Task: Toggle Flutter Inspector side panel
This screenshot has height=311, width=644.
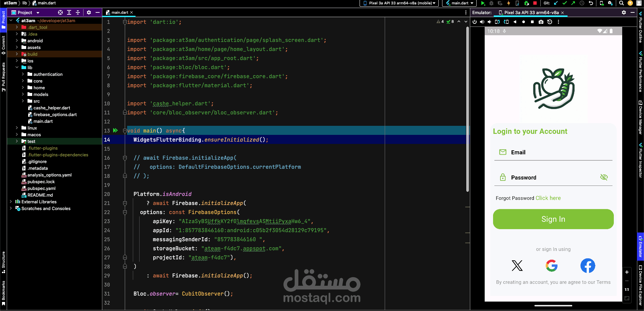Action: [x=641, y=160]
